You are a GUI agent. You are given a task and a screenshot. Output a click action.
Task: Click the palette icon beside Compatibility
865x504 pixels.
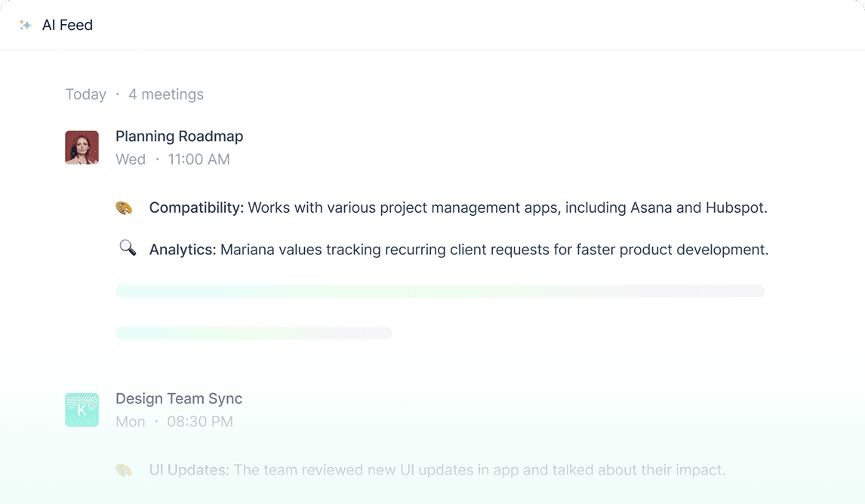125,207
